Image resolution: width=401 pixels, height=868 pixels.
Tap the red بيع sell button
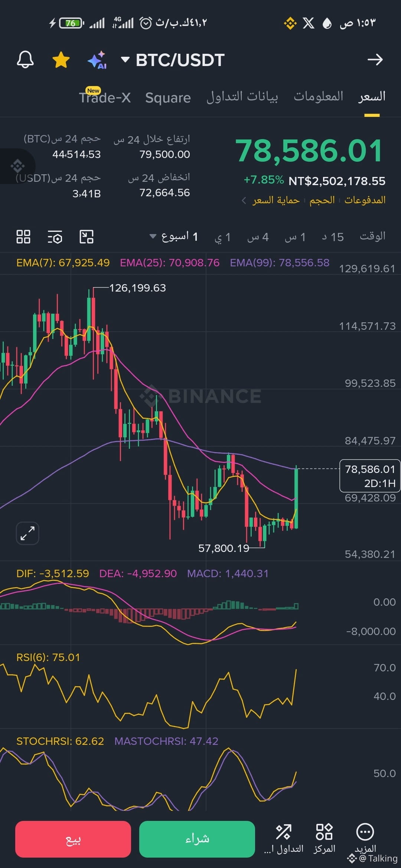(73, 839)
